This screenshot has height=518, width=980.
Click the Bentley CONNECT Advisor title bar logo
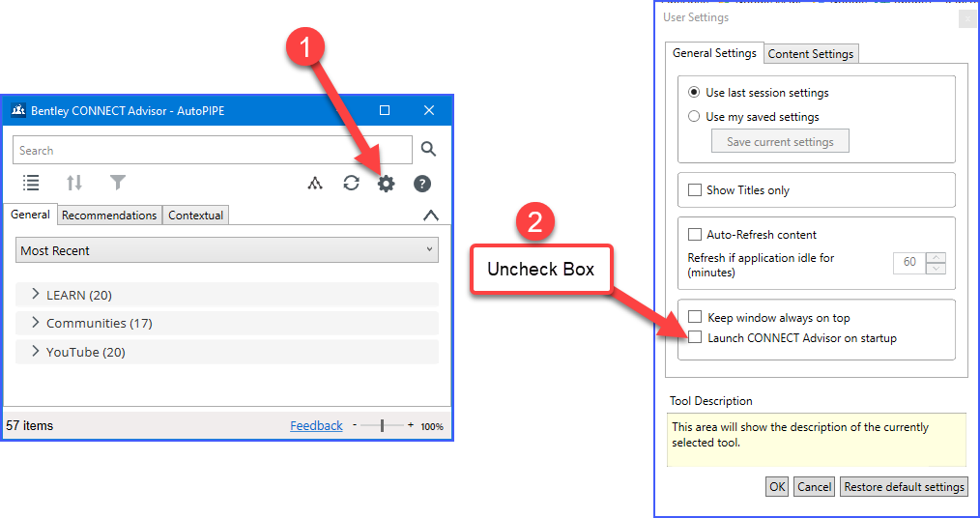(18, 110)
